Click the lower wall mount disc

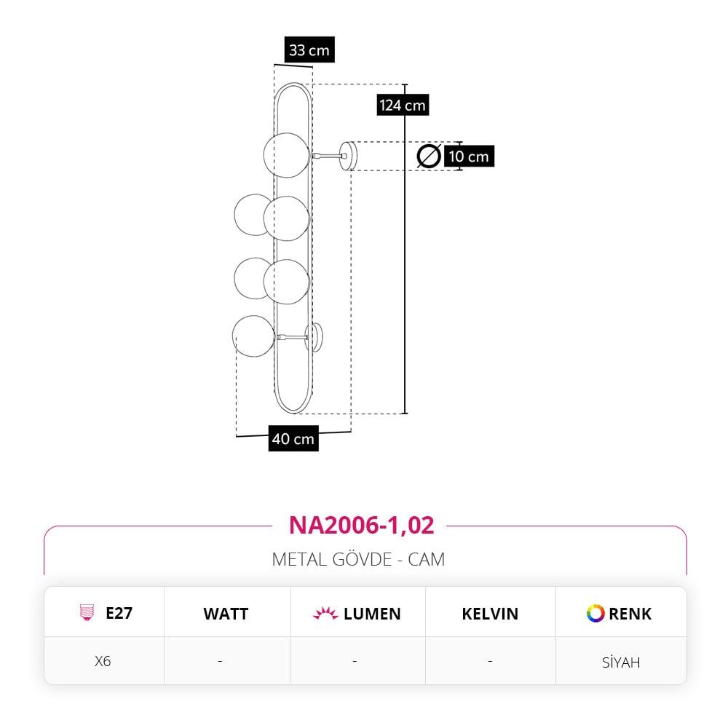click(x=314, y=337)
